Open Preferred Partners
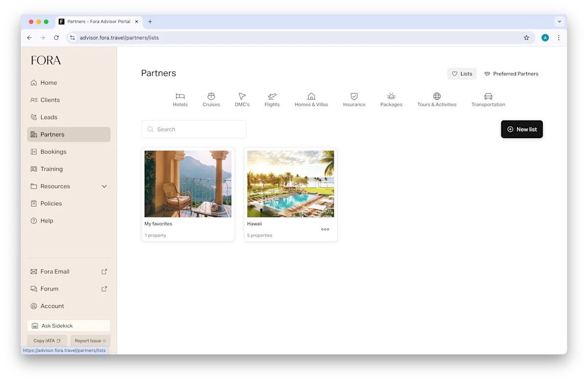 click(x=511, y=74)
